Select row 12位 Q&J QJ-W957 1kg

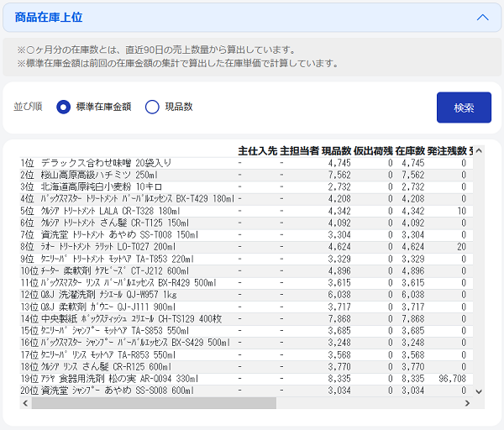click(x=246, y=295)
